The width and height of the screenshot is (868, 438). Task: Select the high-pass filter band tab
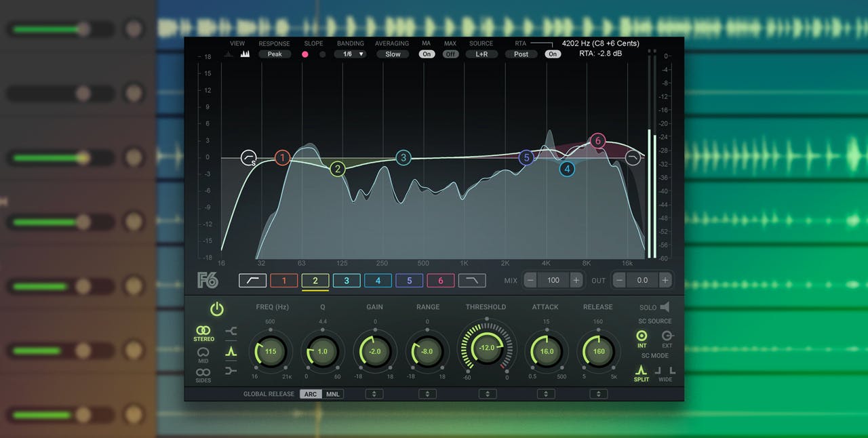coord(252,281)
